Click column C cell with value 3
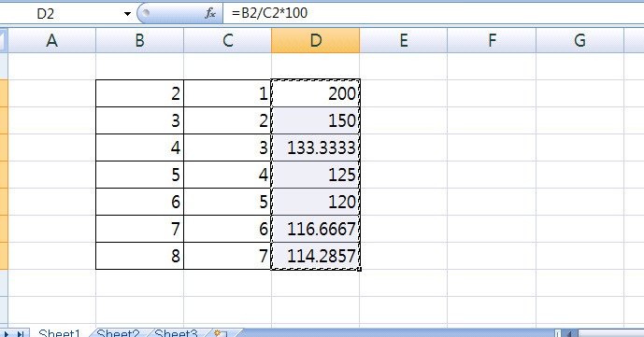The image size is (644, 337). pyautogui.click(x=227, y=147)
